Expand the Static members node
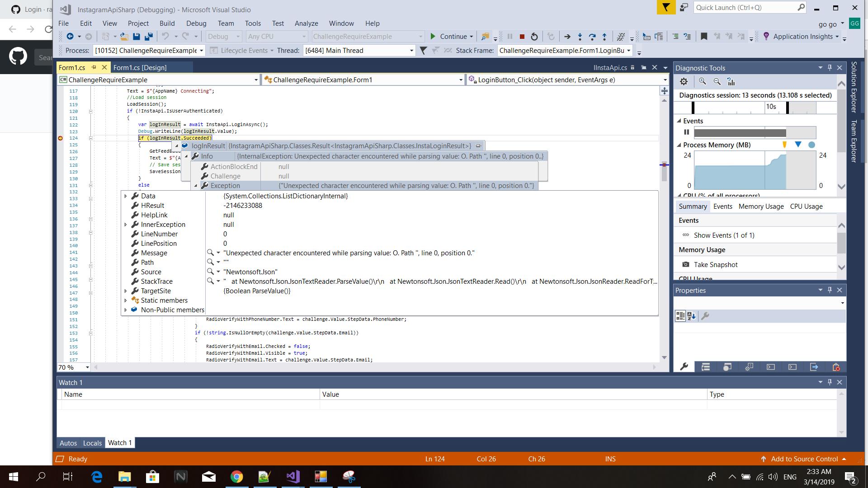Screen dimensions: 868x488 point(126,300)
